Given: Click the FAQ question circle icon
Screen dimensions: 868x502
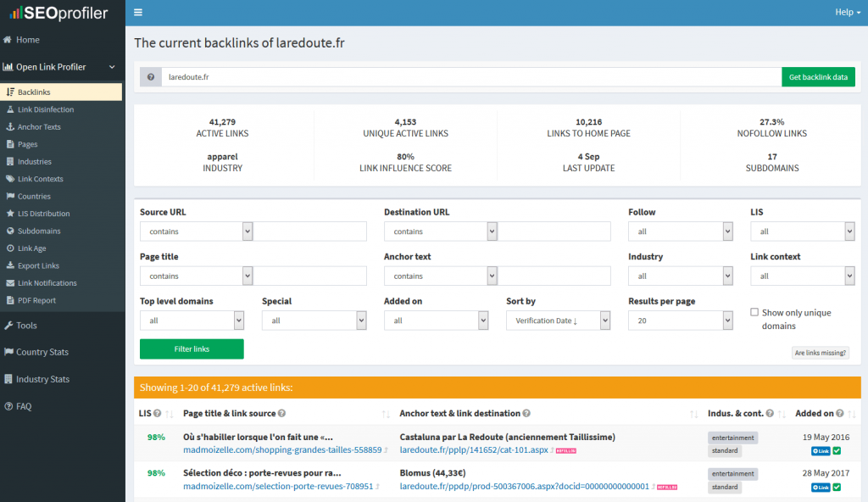Looking at the screenshot, I should point(8,406).
